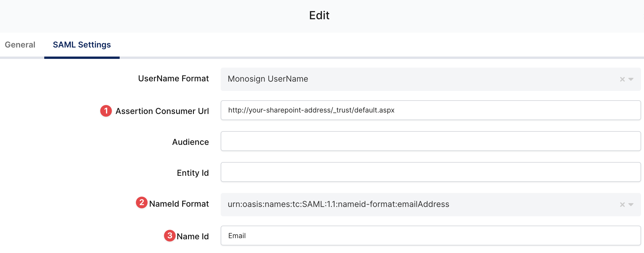Click into the Entity Id field
644x253 pixels.
point(430,172)
